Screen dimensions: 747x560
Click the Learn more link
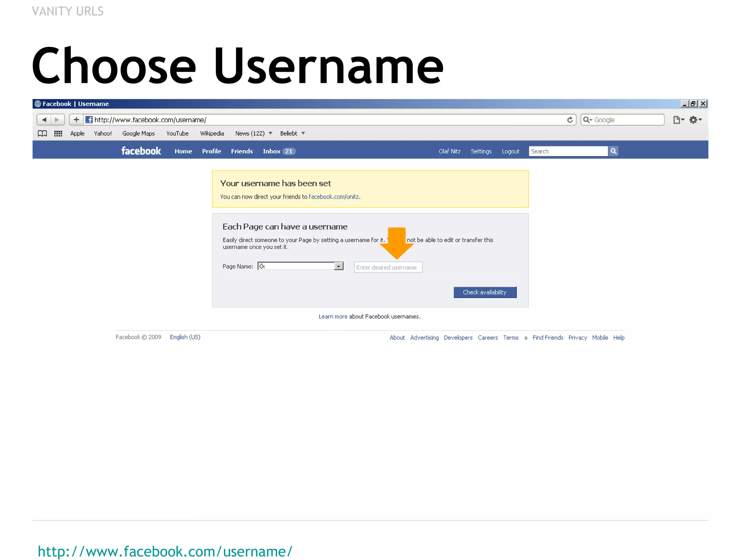click(333, 316)
